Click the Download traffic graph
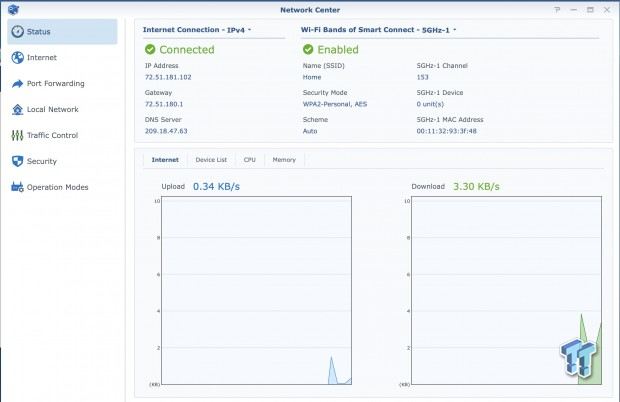 click(507, 291)
